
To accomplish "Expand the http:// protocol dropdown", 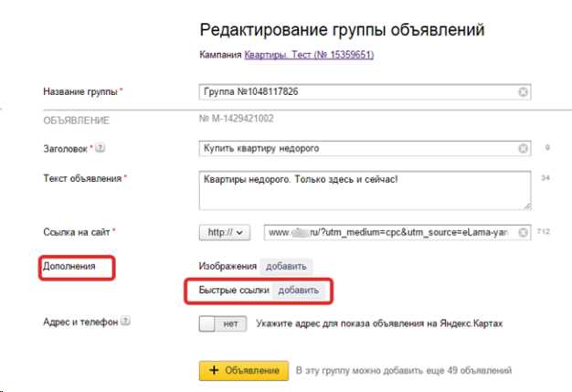I will click(x=225, y=233).
